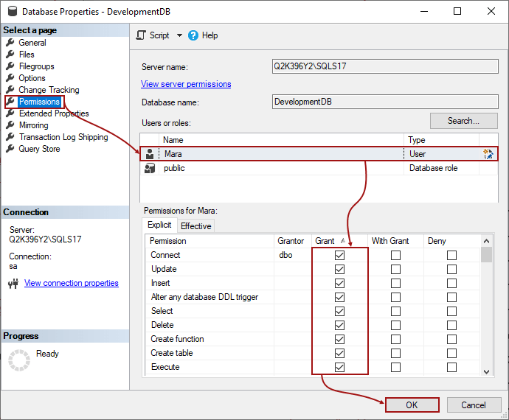Screen dimensions: 509x420
Task: Open the Mirroring page
Action: coord(33,125)
